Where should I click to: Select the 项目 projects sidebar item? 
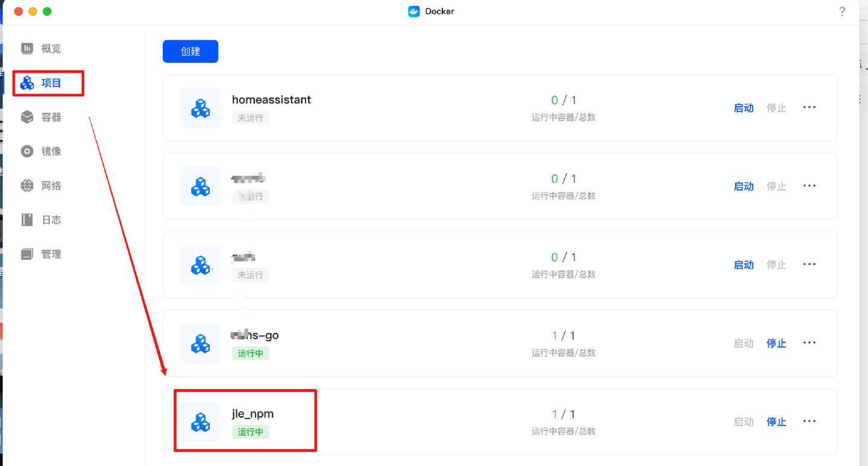[41, 83]
